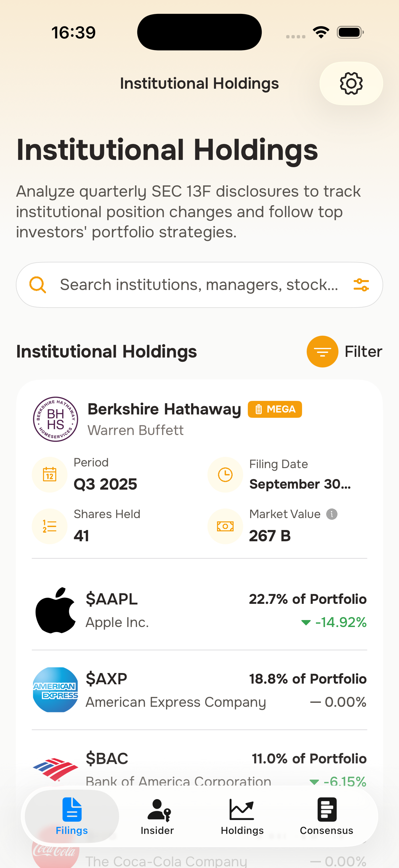Screen dimensions: 399x868
Task: Open the $AAPL Apple Inc. row
Action: point(199,610)
